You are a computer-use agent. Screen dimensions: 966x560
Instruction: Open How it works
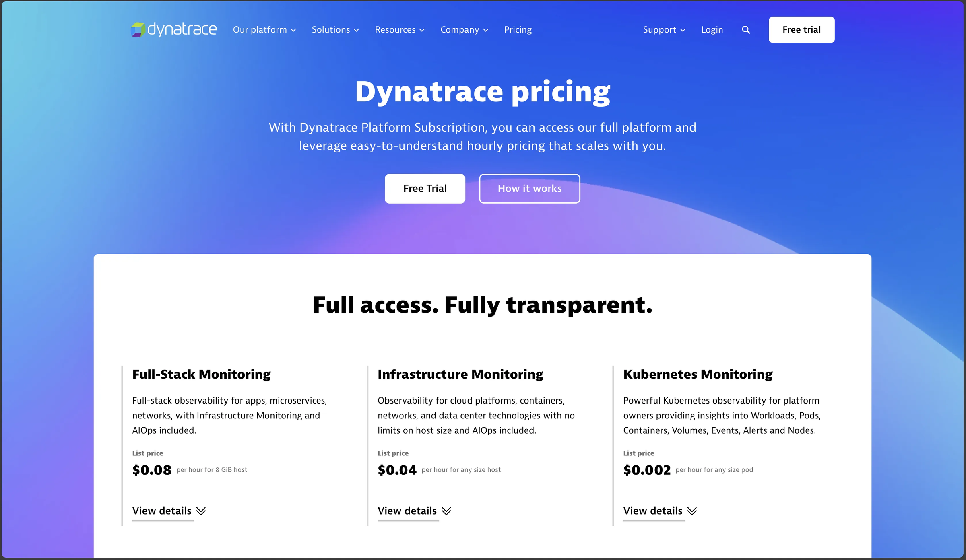529,188
